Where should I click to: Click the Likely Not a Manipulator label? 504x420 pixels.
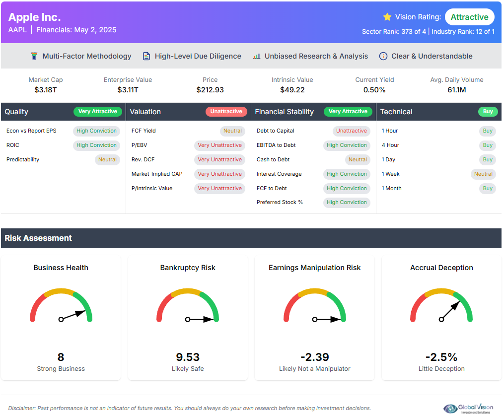point(315,369)
